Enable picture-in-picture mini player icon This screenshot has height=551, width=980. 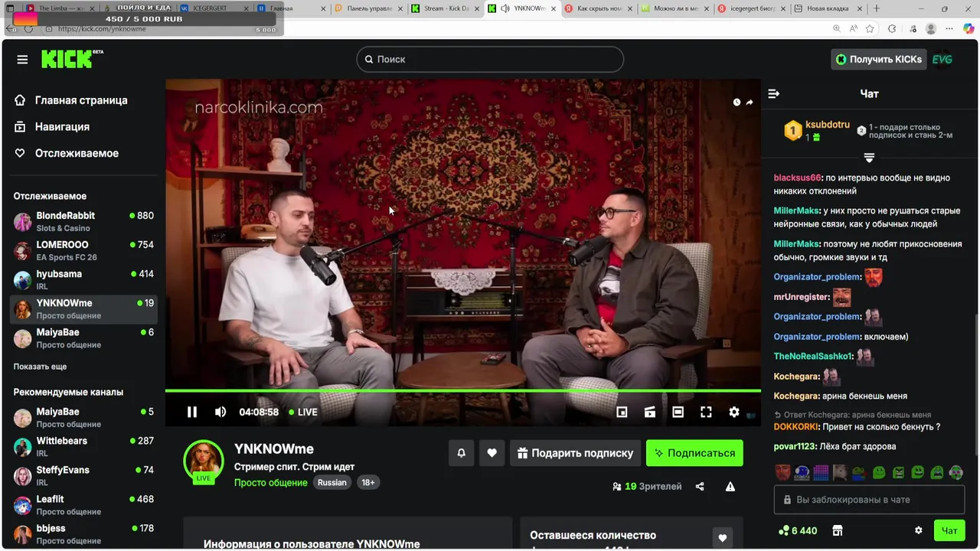[x=622, y=412]
